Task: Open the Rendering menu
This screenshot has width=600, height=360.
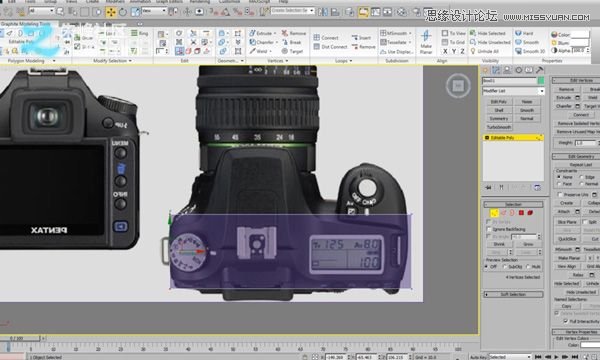Action: pyautogui.click(x=199, y=2)
